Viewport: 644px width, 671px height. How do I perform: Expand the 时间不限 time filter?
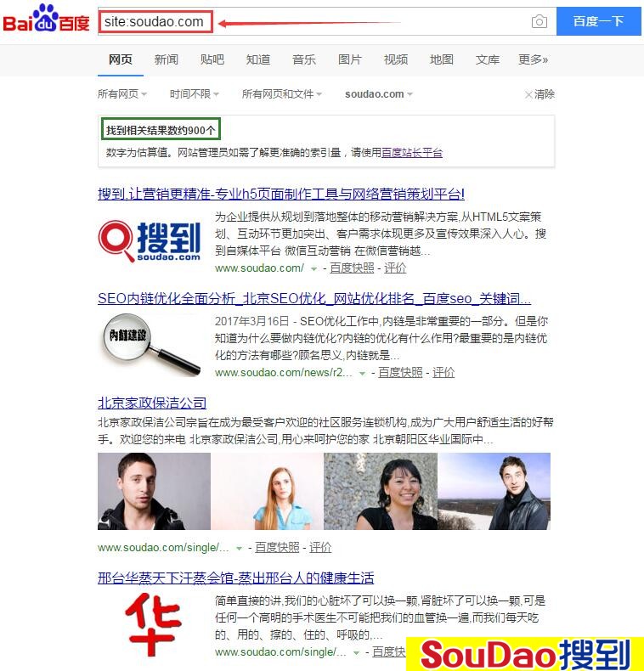coord(194,93)
